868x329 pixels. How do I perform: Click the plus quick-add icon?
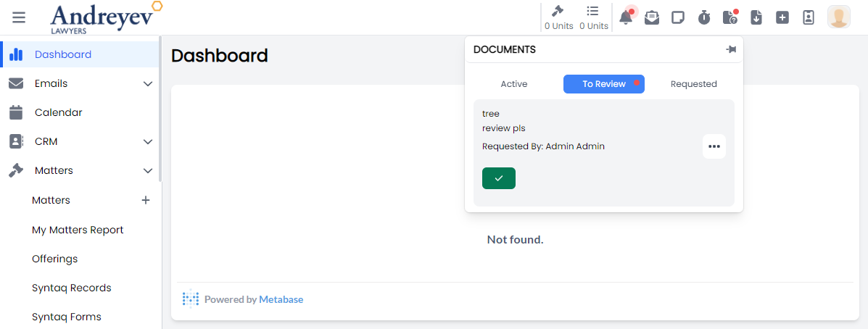(x=782, y=17)
